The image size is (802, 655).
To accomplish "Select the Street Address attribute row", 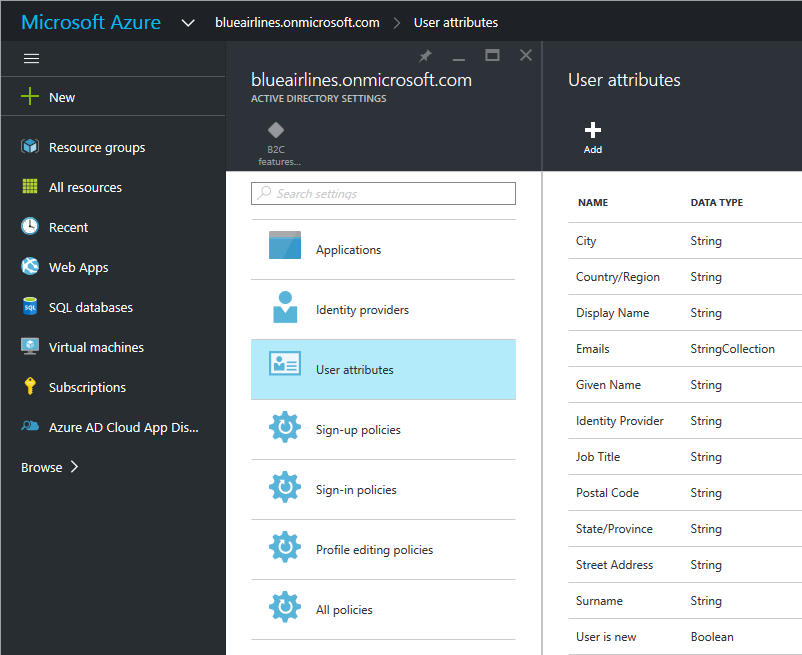I will [685, 564].
